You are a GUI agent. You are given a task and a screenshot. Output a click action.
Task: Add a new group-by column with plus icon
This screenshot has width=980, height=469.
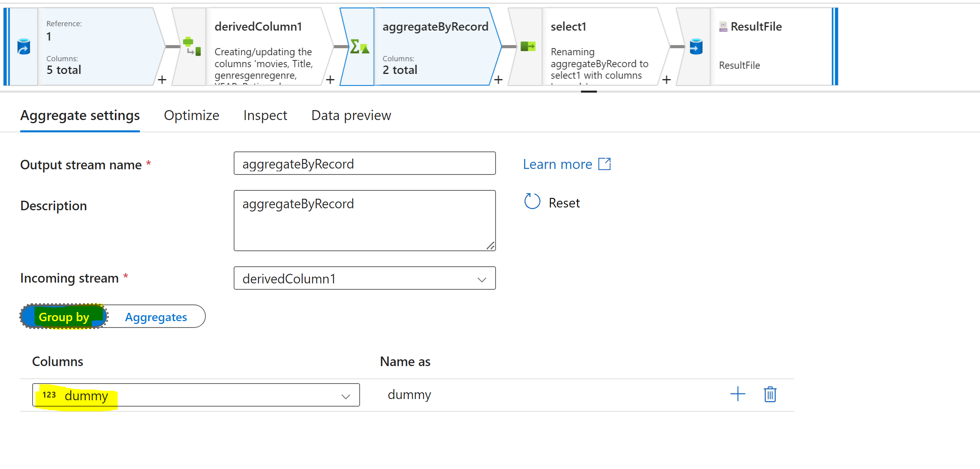coord(737,394)
